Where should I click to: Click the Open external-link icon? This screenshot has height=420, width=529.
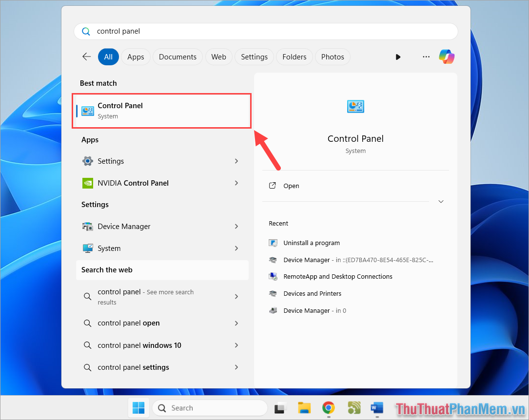[x=272, y=186]
